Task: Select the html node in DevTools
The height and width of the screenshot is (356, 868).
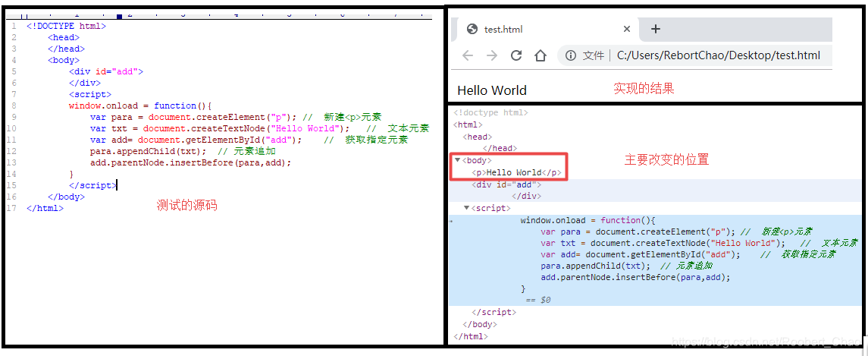Action: pyautogui.click(x=468, y=124)
